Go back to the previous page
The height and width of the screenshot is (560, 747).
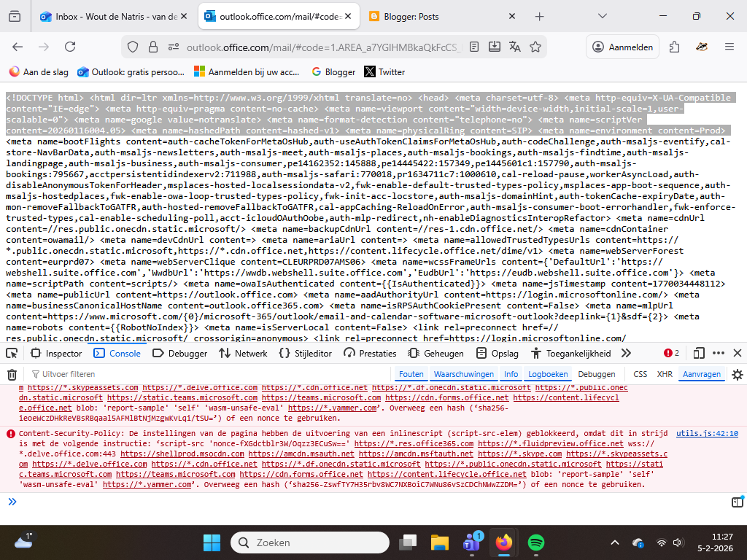point(18,47)
